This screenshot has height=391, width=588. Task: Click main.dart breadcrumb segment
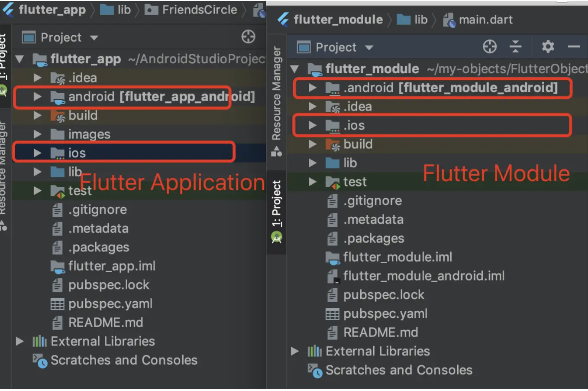pos(486,20)
